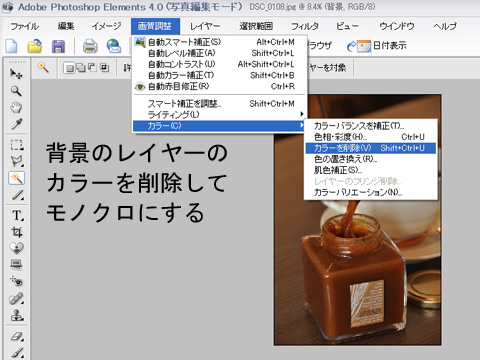This screenshot has width=480, height=360.
Task: Select the Straighten tool
Action: (x=16, y=265)
